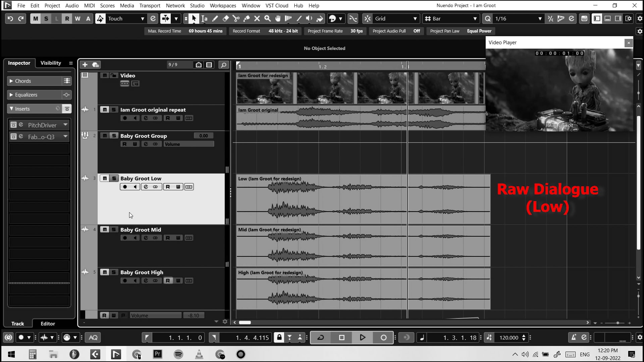Select the Eraser tool
The height and width of the screenshot is (362, 644).
[226, 19]
